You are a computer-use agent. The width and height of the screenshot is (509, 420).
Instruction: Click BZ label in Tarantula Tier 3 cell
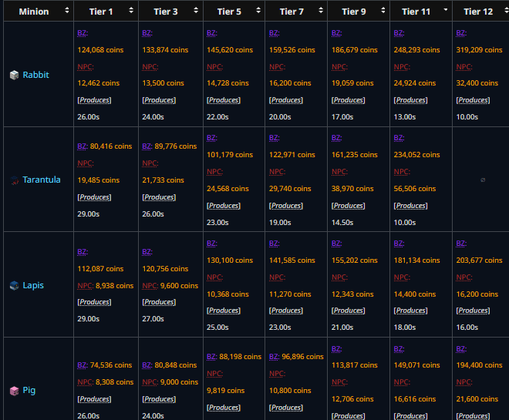click(x=147, y=146)
